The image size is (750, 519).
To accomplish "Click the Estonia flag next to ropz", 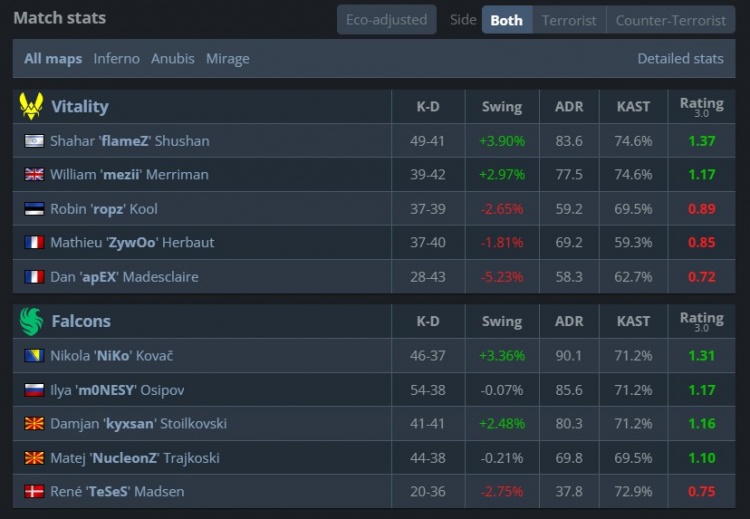I will click(x=34, y=209).
